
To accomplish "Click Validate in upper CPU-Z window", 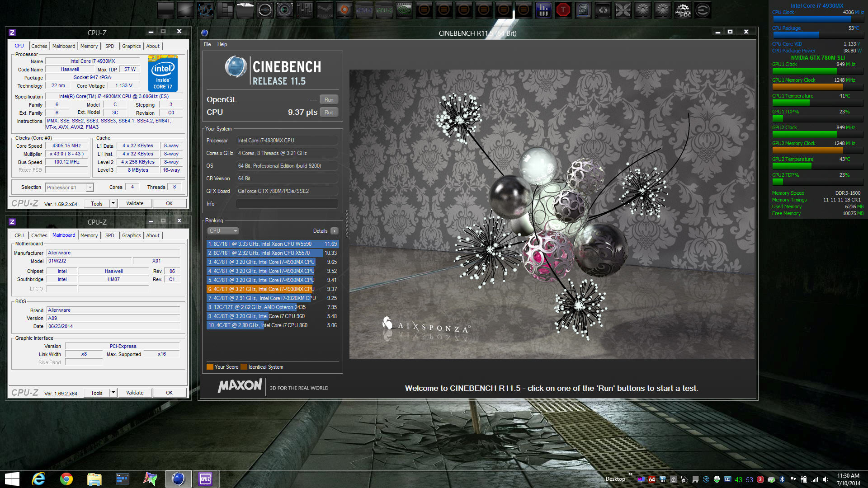I will [135, 203].
